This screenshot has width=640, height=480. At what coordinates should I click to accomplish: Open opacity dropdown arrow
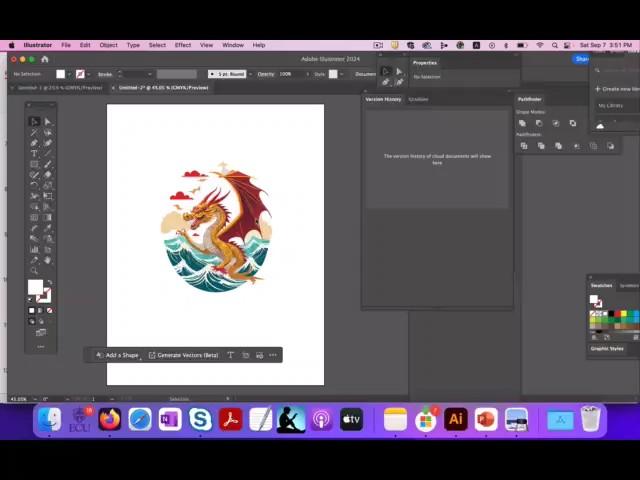point(308,74)
